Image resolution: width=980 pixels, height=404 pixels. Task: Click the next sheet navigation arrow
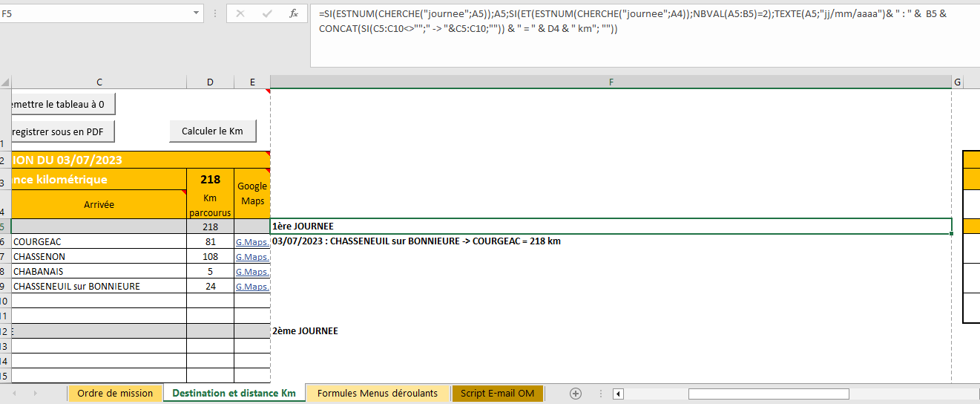36,394
